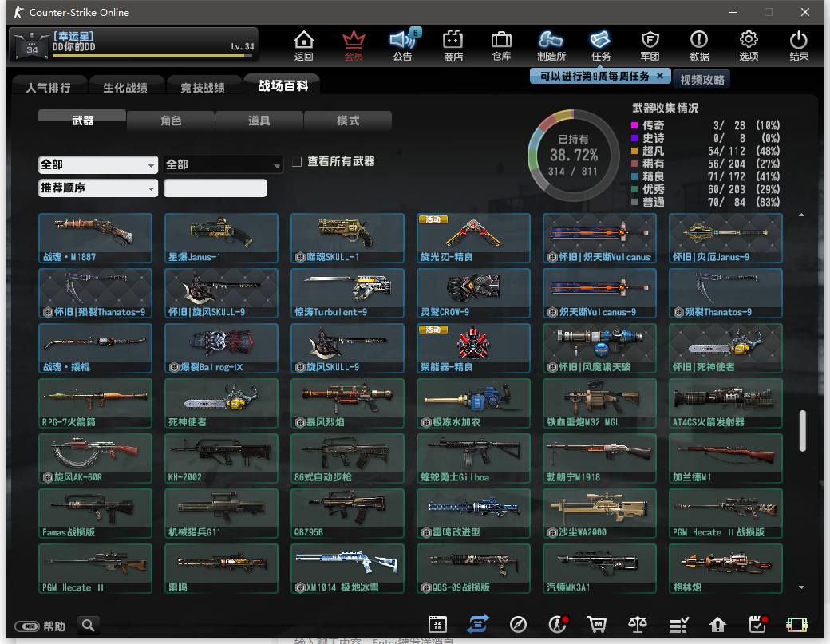Open the 推荐顺序 sort dropdown
Viewport: 830px width, 644px height.
(x=98, y=188)
